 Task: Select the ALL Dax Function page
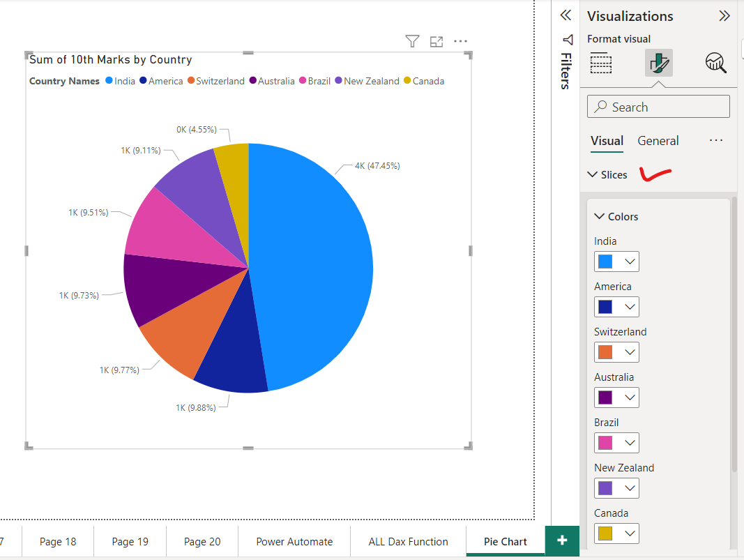407,541
